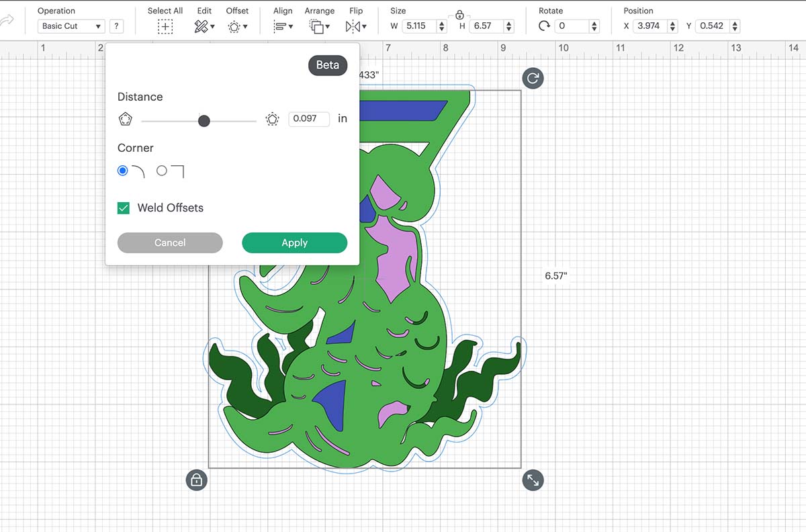Click the 6.57" height dimension label
Viewport: 806px width, 532px height.
556,275
